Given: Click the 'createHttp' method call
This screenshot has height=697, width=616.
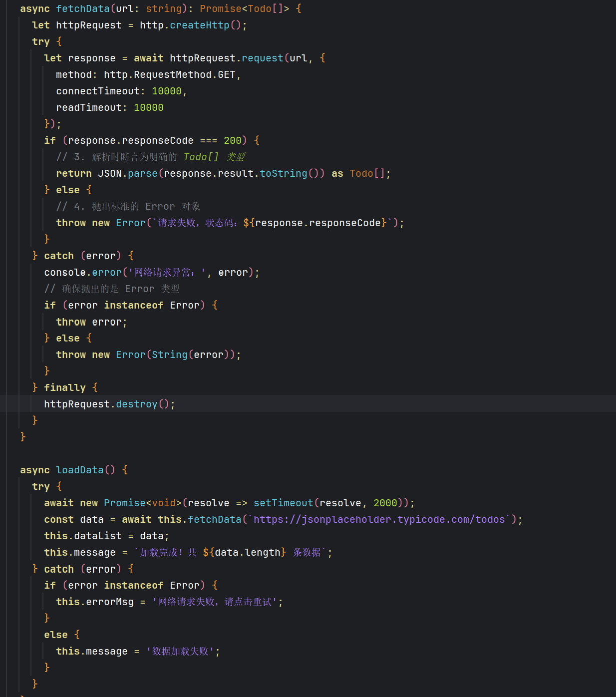Looking at the screenshot, I should click(x=200, y=25).
